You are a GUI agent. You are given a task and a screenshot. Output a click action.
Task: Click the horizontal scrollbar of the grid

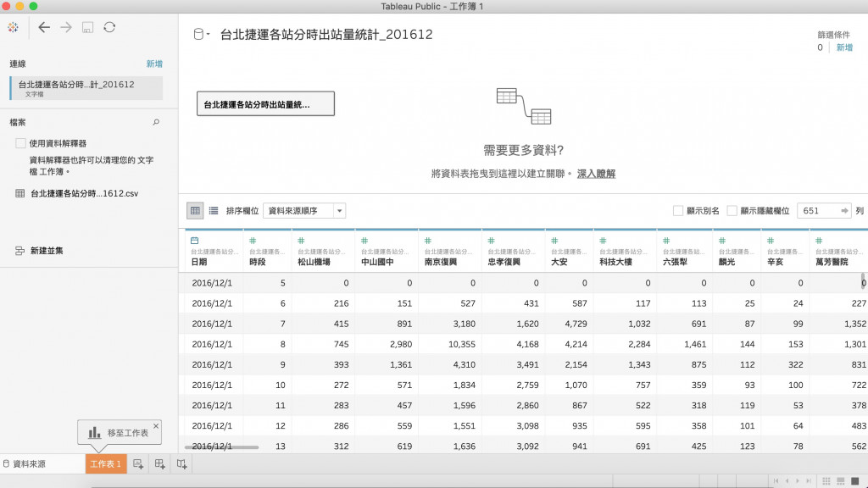(x=221, y=447)
